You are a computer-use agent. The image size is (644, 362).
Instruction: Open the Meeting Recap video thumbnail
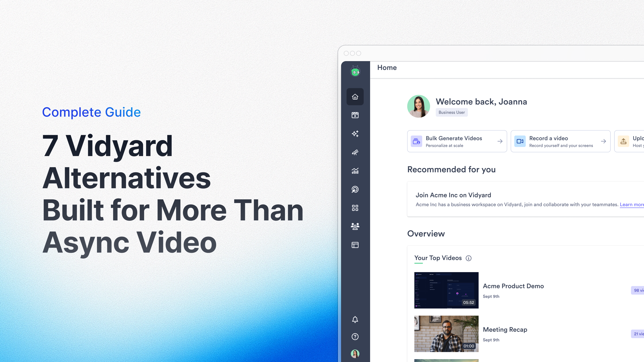446,333
